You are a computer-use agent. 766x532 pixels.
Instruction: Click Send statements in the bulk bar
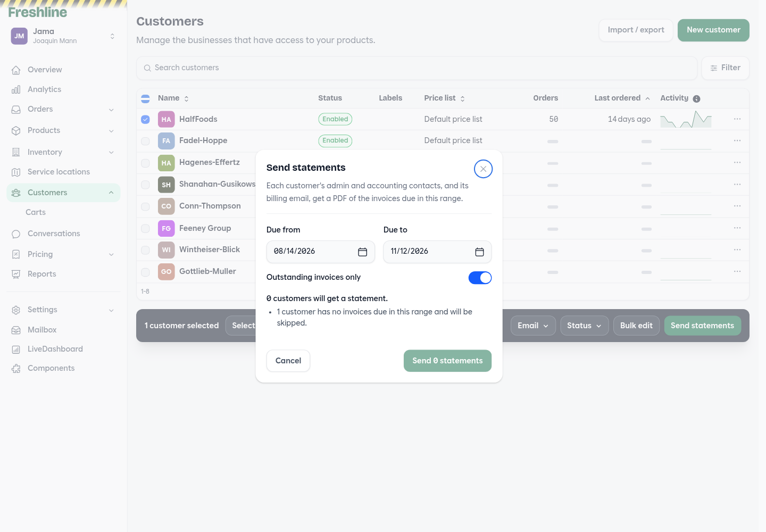tap(702, 326)
